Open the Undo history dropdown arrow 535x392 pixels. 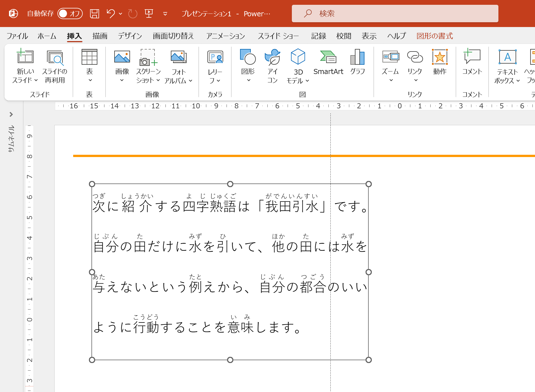(x=120, y=14)
